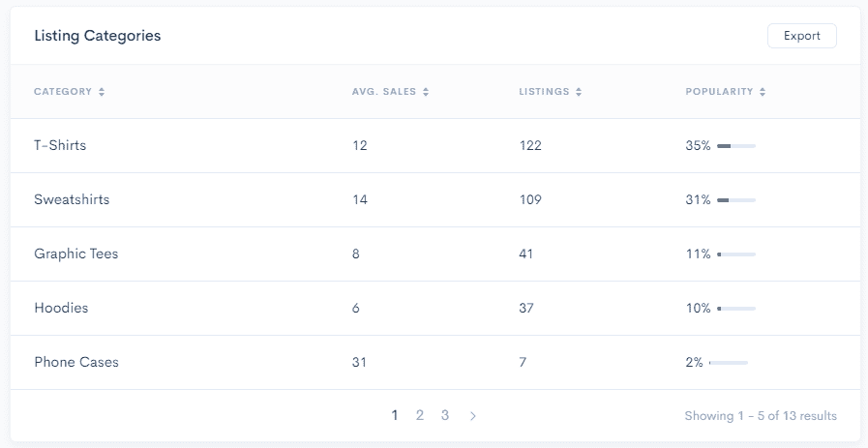Click Phone Cases 2% popularity bar

pos(729,363)
